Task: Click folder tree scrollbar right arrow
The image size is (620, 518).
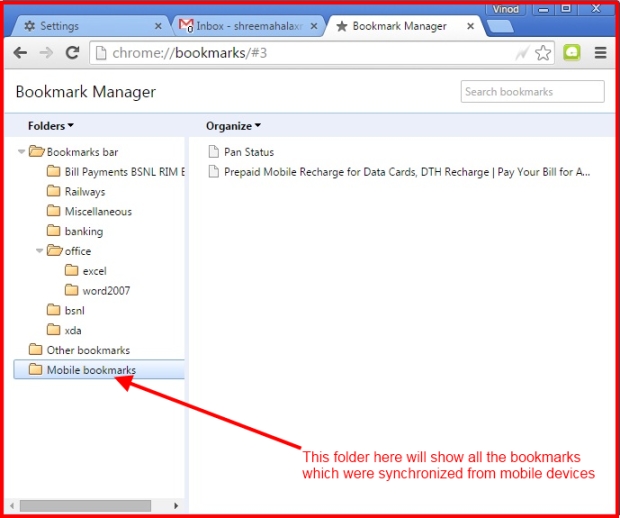Action: [176, 505]
